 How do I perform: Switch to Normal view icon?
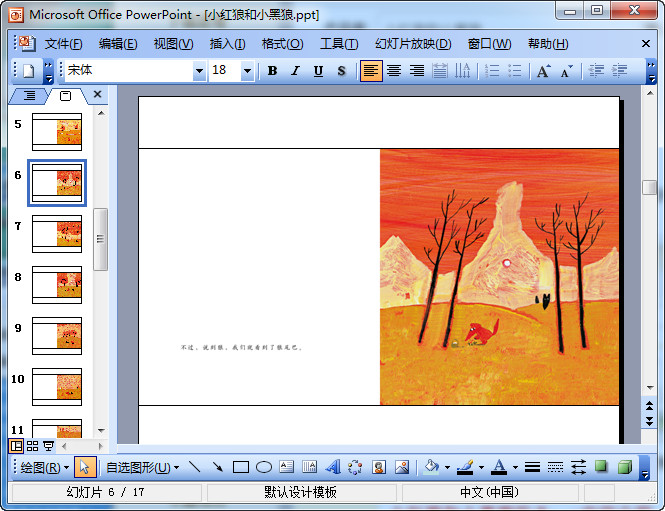pos(17,446)
